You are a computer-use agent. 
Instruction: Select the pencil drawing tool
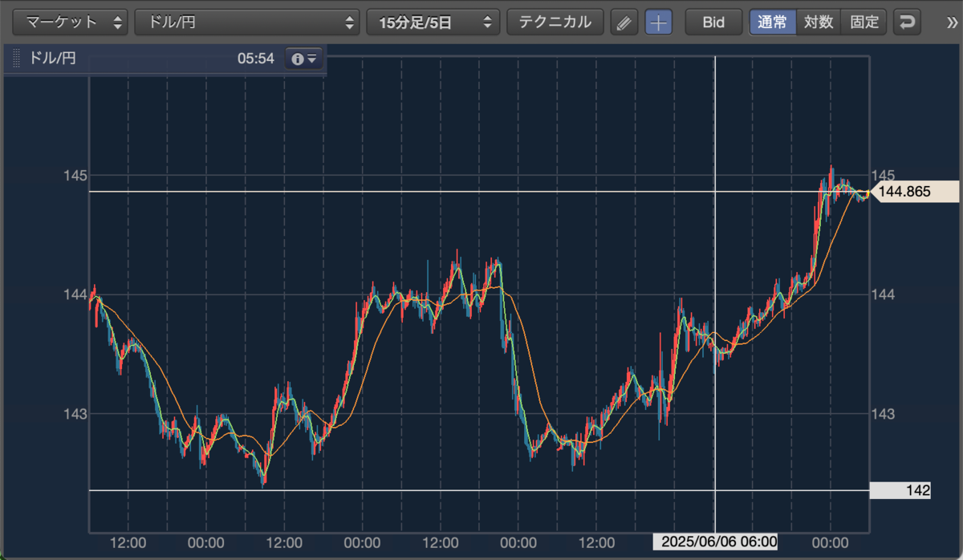[x=624, y=22]
